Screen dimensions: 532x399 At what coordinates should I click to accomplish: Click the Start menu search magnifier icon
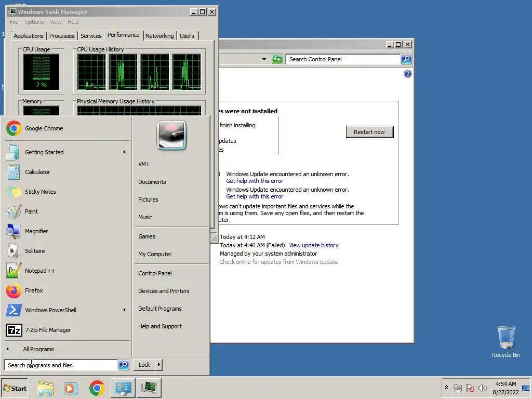point(124,365)
